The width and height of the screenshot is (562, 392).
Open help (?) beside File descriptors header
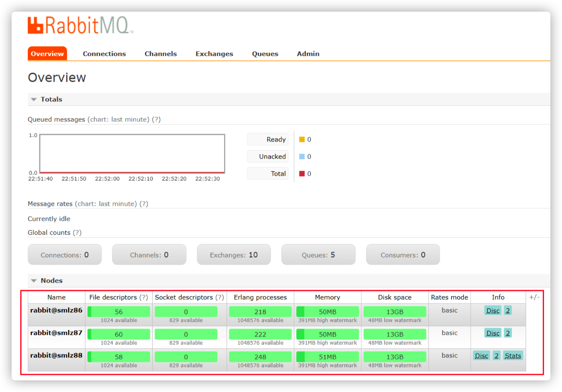click(144, 297)
